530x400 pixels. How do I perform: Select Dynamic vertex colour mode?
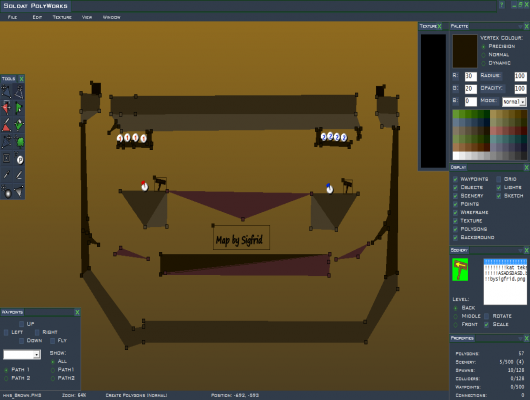click(x=483, y=63)
